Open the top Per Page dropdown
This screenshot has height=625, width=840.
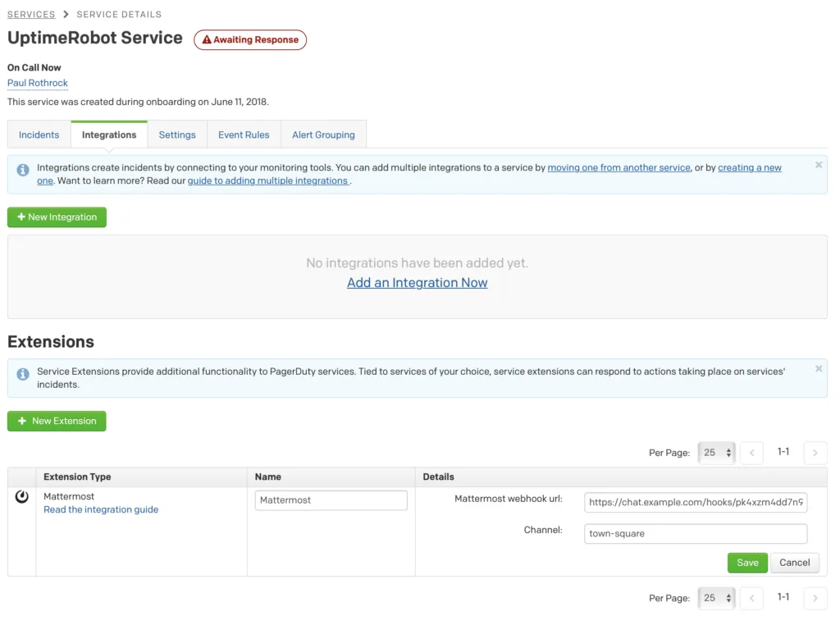click(x=717, y=453)
